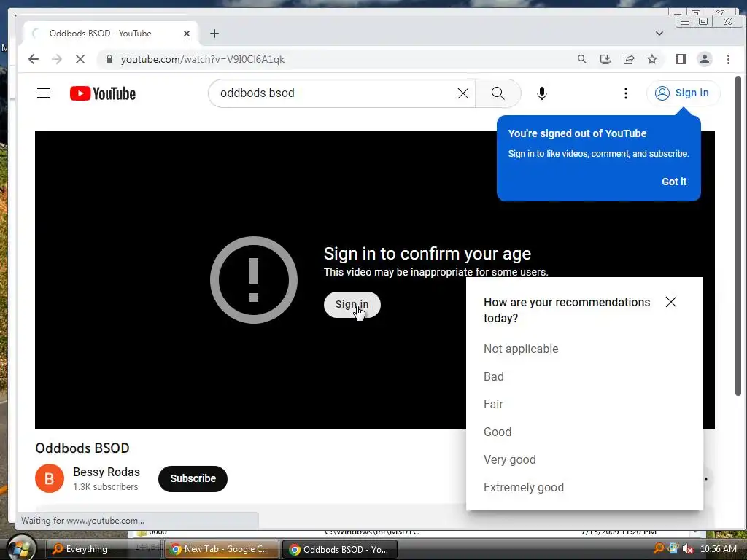Bookmark this page with star icon
This screenshot has width=747, height=560.
[x=651, y=59]
